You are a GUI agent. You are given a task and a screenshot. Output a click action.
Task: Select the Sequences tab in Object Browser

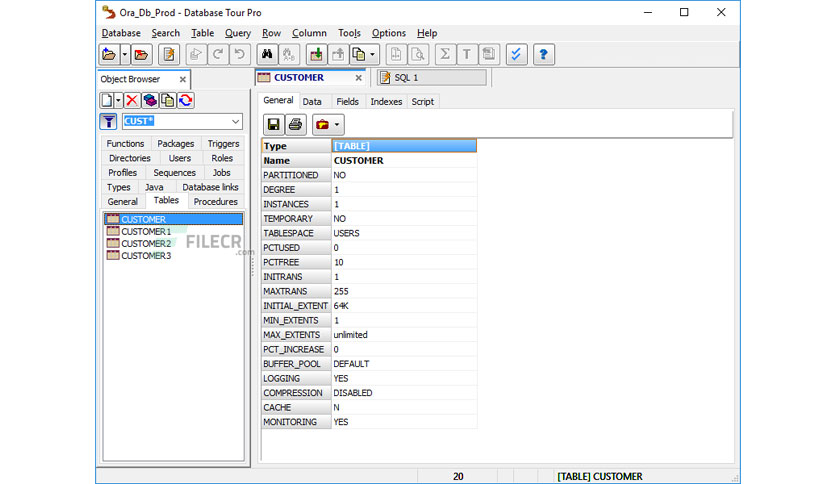pos(174,173)
